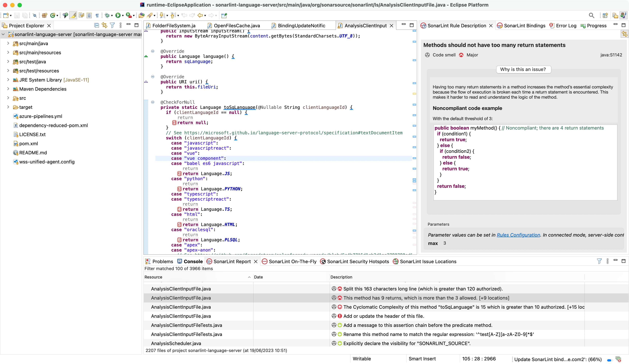Expand the src/main/resources folder
This screenshot has width=629, height=364.
pyautogui.click(x=8, y=52)
